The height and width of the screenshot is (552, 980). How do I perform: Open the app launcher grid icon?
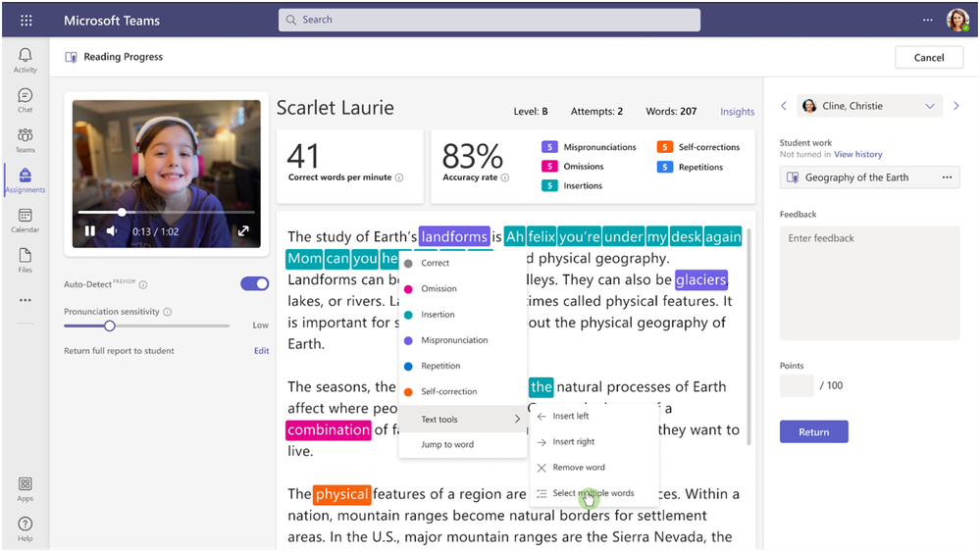pyautogui.click(x=26, y=21)
